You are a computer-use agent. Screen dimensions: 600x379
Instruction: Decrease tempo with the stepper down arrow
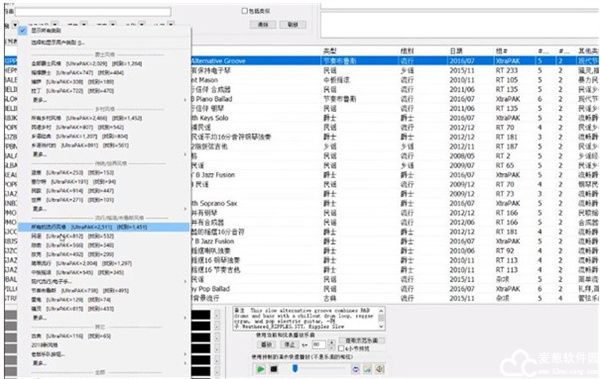(x=331, y=347)
